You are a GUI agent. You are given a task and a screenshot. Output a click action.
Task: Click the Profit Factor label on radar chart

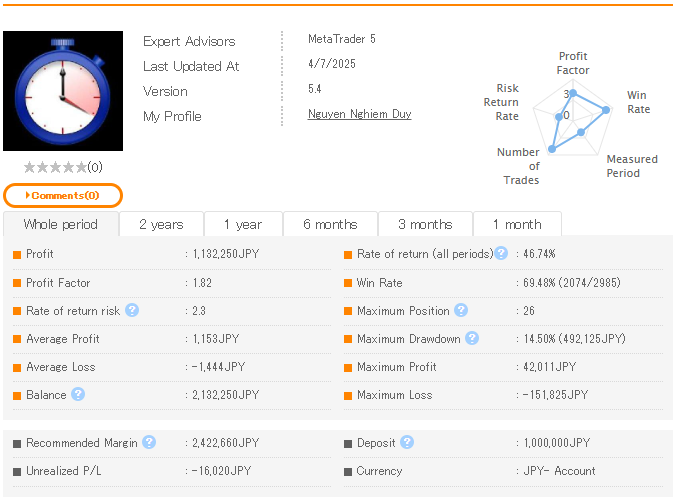(573, 63)
